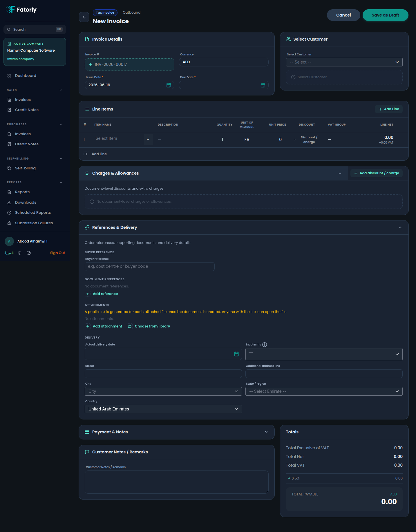The height and width of the screenshot is (532, 416).
Task: Click the Scheduled Reports clock icon
Action: (9, 213)
